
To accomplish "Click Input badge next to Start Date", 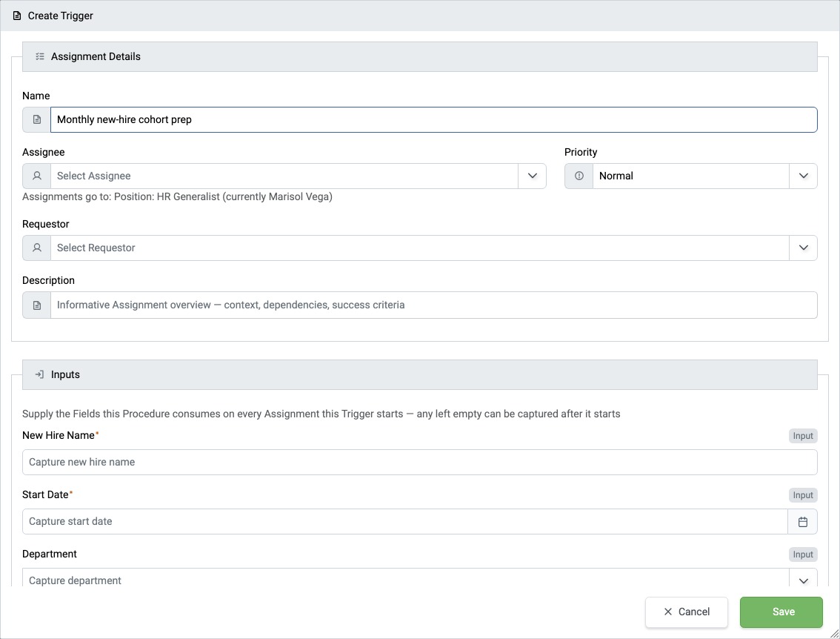I will tap(803, 495).
